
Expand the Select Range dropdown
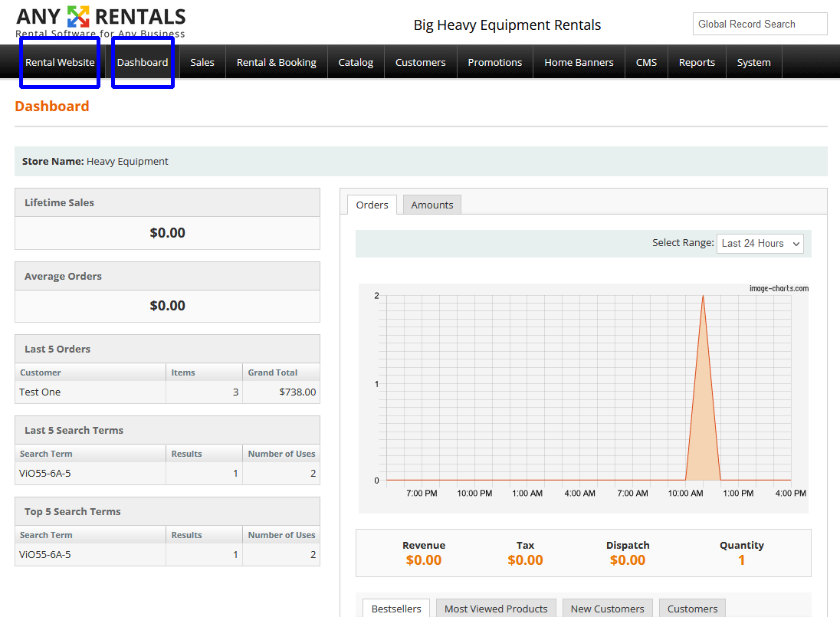click(x=760, y=244)
